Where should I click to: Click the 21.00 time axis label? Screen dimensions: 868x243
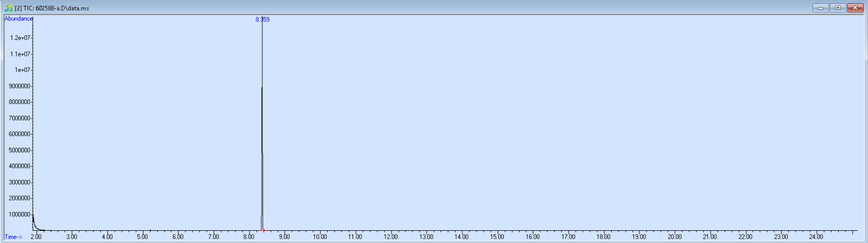710,237
